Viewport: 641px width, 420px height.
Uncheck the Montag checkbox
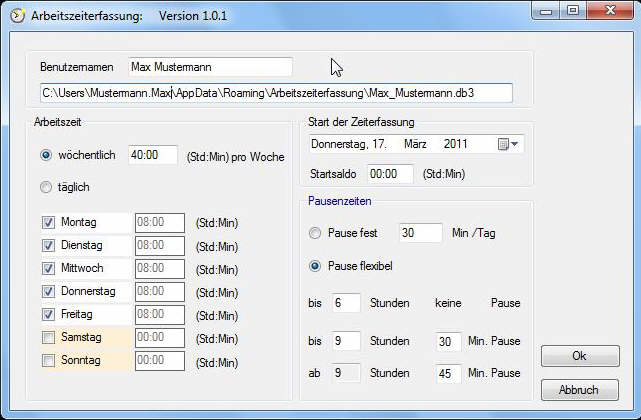click(48, 222)
